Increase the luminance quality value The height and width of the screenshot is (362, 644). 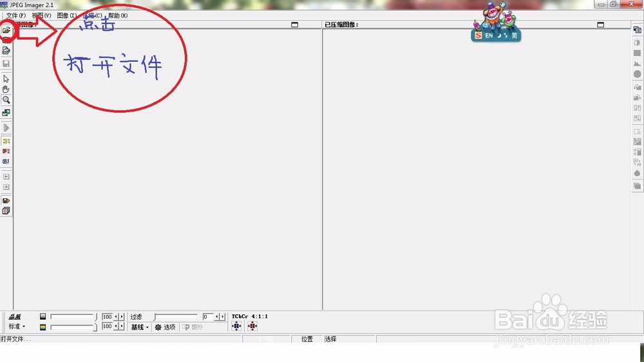click(x=122, y=316)
